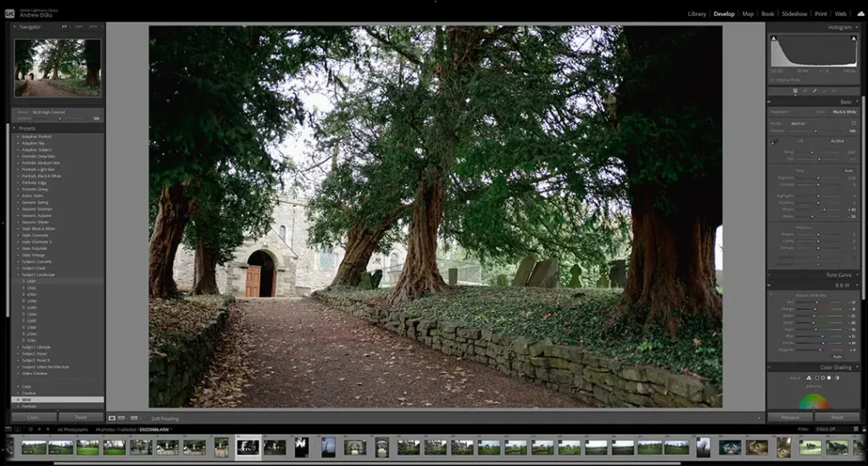Click the B&W targeted adjustment tool icon
The width and height of the screenshot is (868, 466).
(771, 295)
